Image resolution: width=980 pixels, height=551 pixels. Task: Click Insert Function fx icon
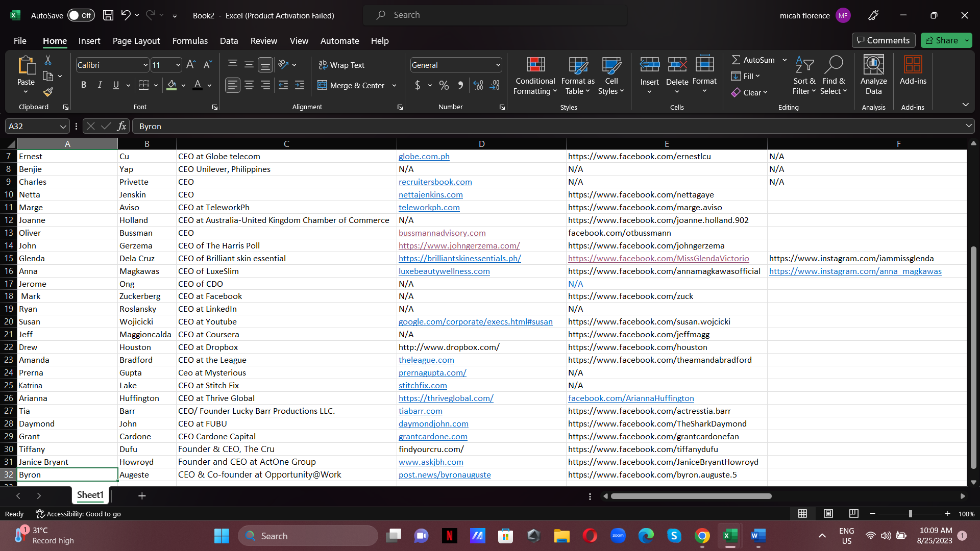click(121, 126)
